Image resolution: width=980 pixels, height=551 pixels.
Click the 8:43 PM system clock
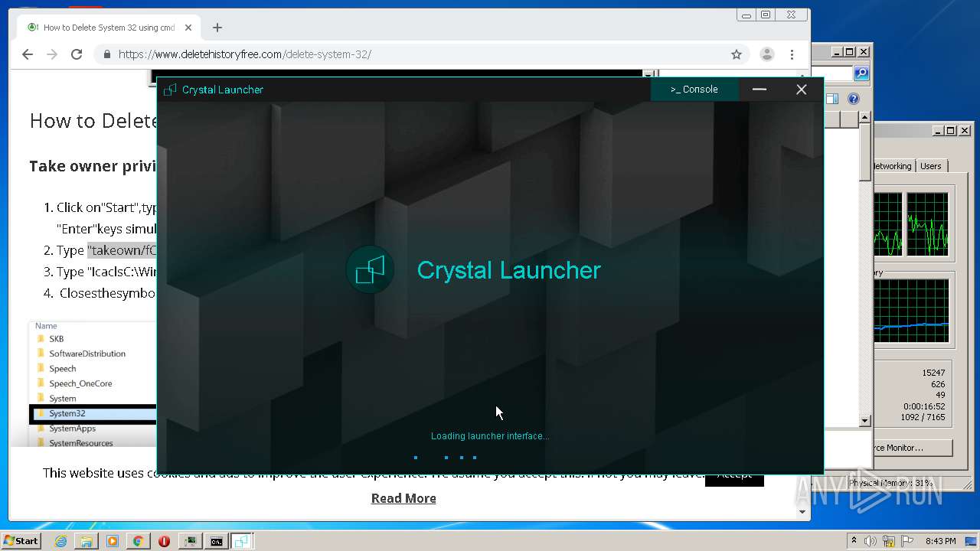coord(941,541)
